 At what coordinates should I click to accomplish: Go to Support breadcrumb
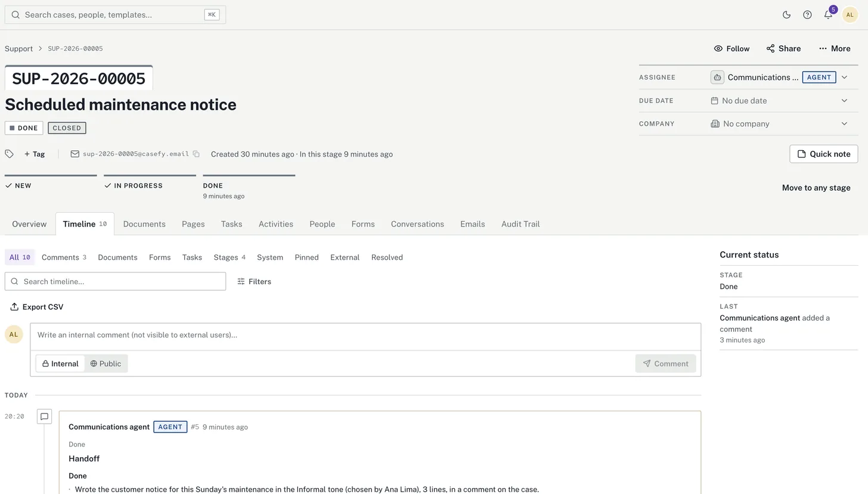18,49
